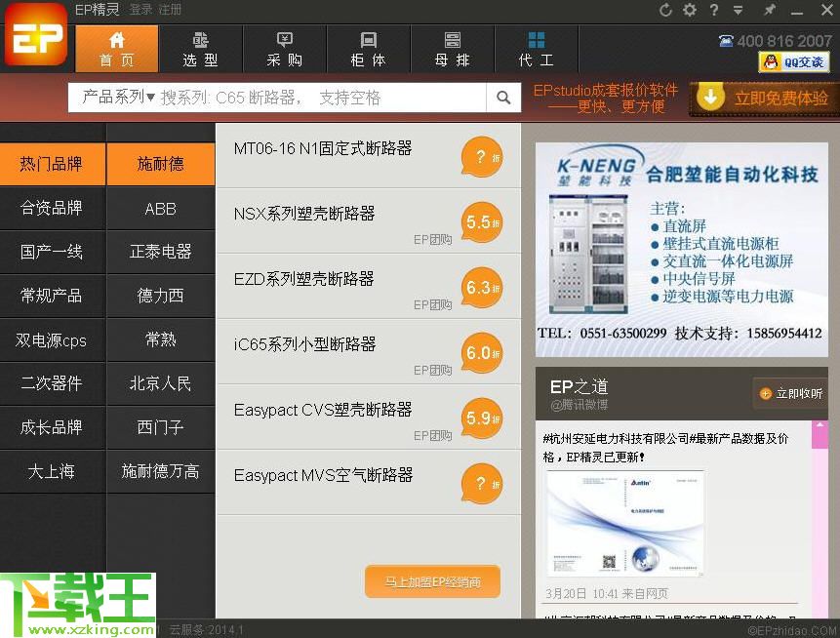The height and width of the screenshot is (638, 840).
Task: Open Easypact MVS空气断路器 product
Action: tap(323, 475)
